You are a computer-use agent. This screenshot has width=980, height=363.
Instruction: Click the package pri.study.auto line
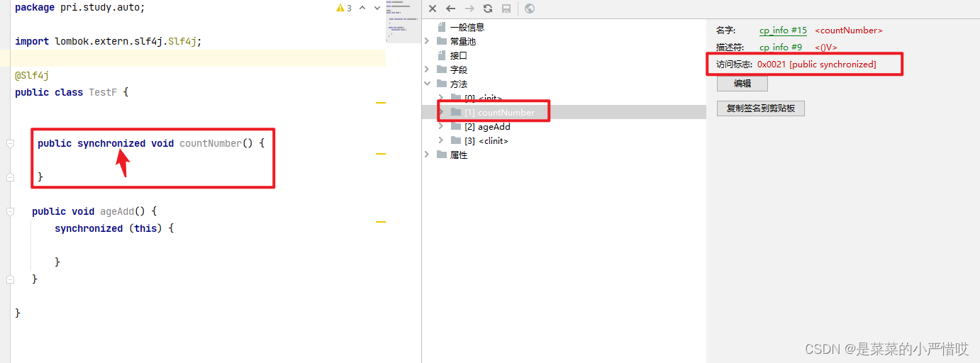coord(80,7)
